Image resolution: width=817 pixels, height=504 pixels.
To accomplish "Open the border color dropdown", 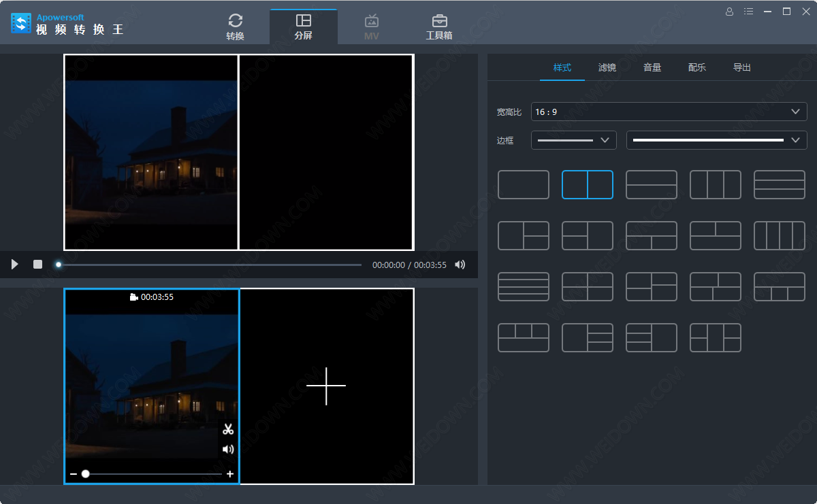I will (716, 140).
